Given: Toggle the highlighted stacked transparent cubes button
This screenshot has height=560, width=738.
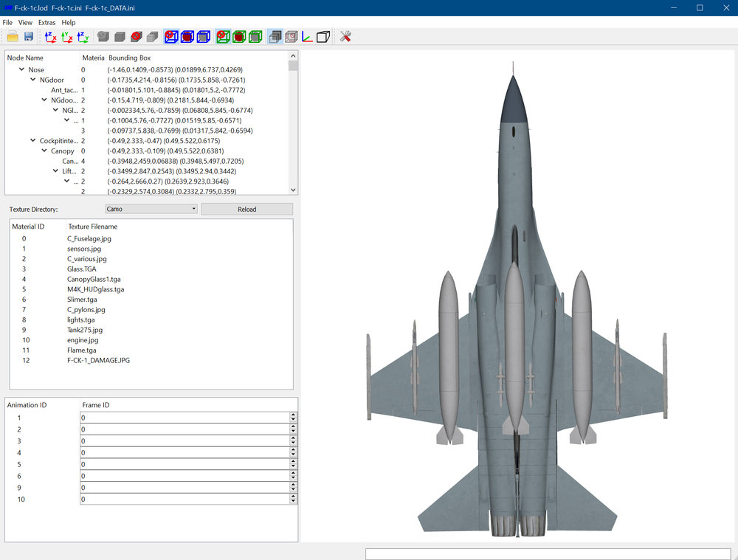Looking at the screenshot, I should pyautogui.click(x=275, y=37).
